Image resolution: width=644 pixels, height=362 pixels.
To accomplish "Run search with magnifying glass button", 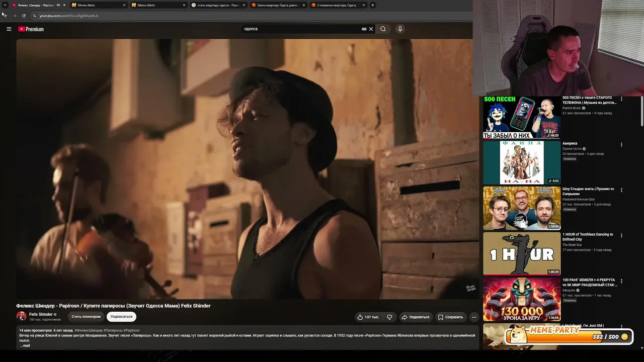I will coord(383,29).
